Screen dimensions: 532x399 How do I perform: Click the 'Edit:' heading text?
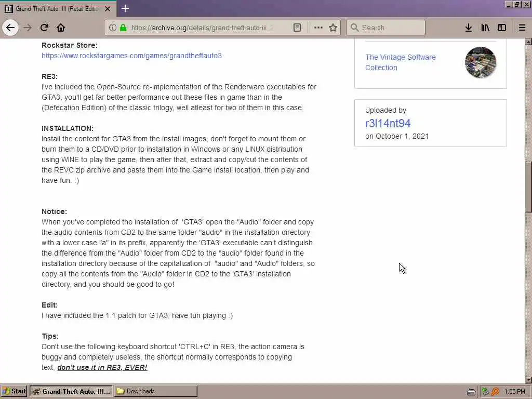click(x=49, y=305)
